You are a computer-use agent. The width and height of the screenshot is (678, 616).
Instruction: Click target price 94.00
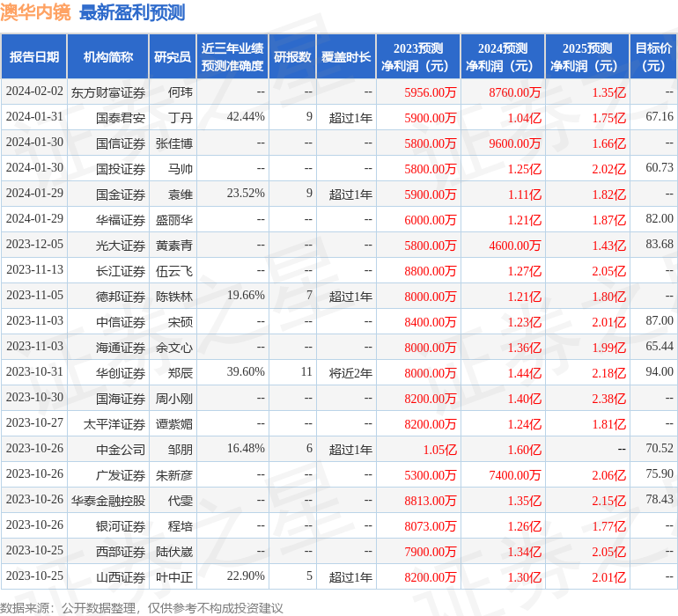(x=660, y=371)
